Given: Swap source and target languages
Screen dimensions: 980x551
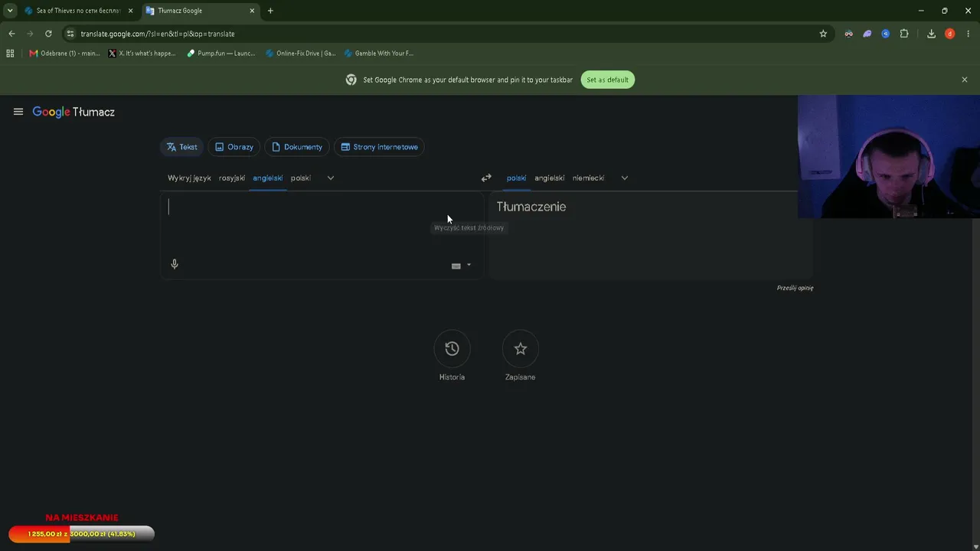Looking at the screenshot, I should click(486, 178).
